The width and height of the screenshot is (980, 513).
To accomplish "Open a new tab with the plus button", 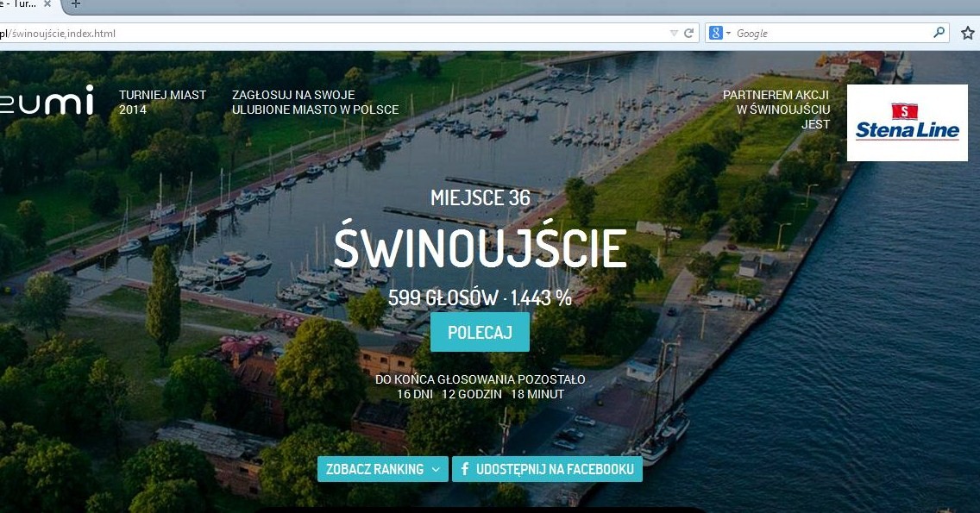I will click(x=75, y=4).
